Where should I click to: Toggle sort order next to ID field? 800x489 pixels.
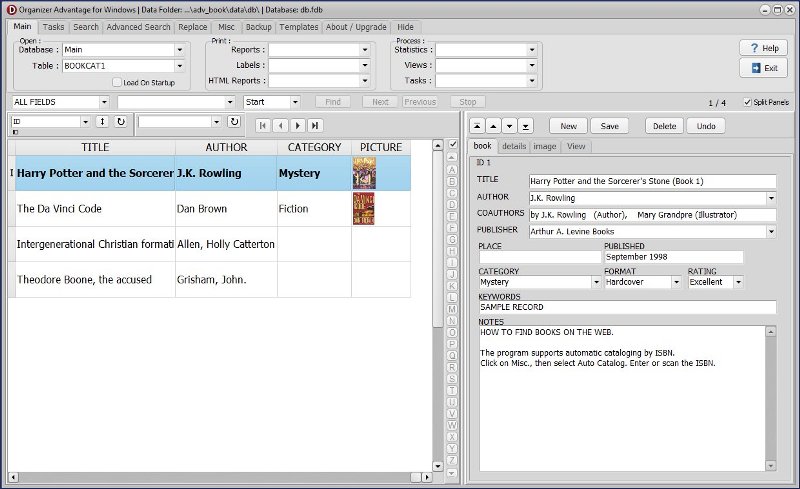102,122
